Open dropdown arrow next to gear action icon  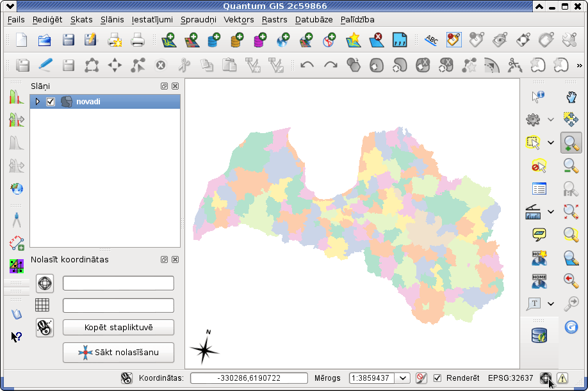click(x=550, y=120)
